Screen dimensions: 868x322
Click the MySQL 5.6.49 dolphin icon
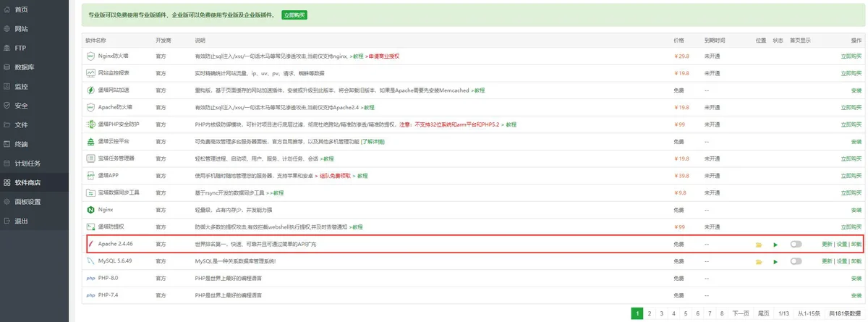coord(91,261)
